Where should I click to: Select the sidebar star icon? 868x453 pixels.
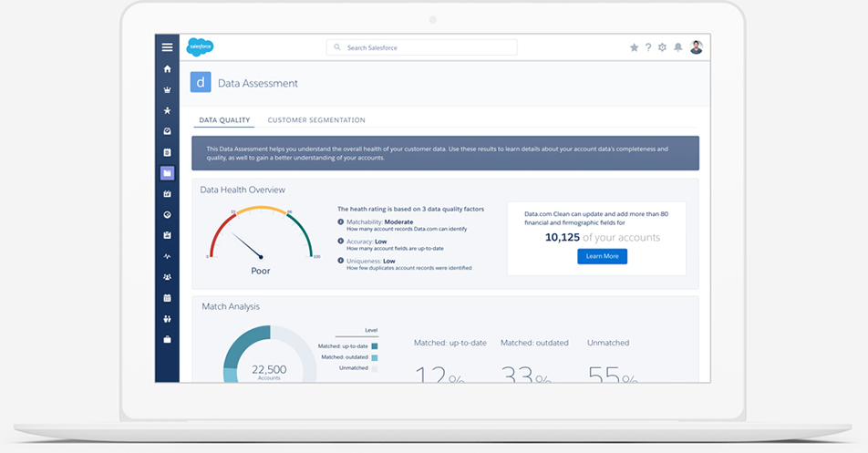click(167, 110)
